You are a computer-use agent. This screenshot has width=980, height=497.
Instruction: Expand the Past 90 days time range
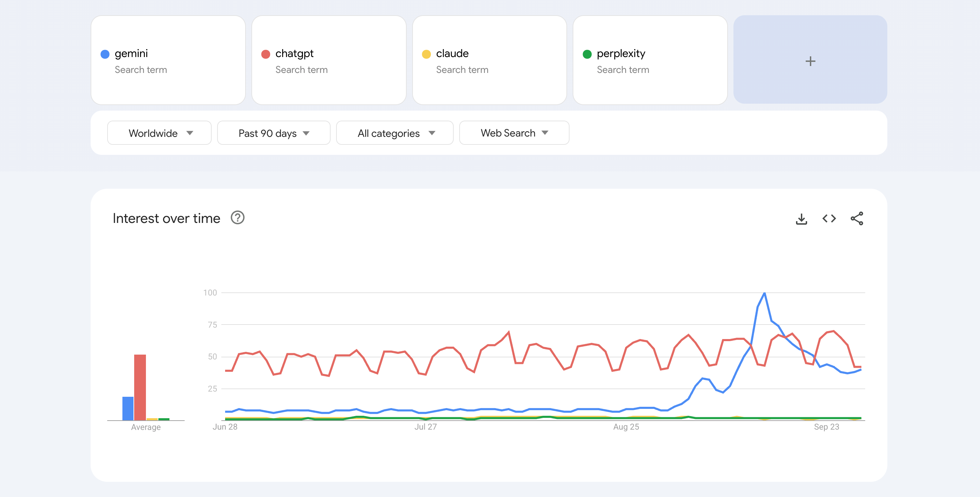[274, 133]
